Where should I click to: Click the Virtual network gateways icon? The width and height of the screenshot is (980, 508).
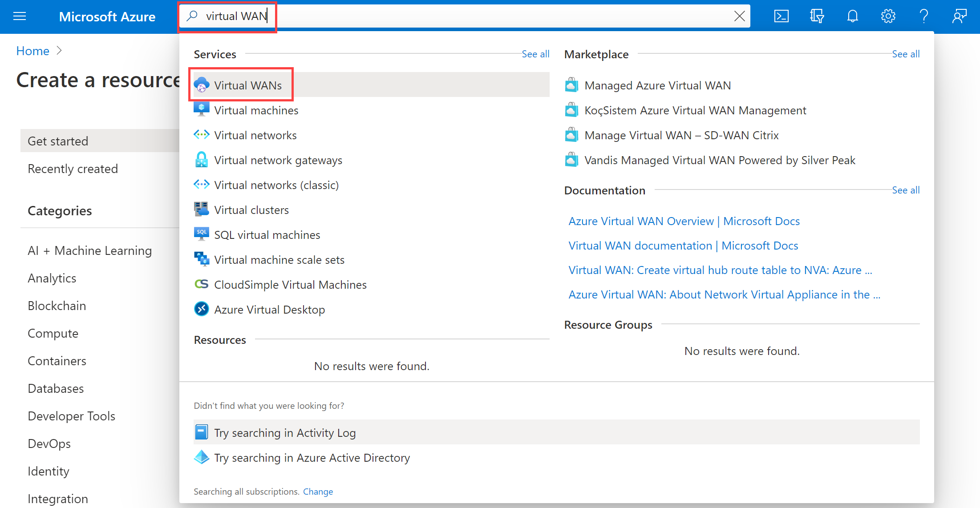tap(201, 159)
